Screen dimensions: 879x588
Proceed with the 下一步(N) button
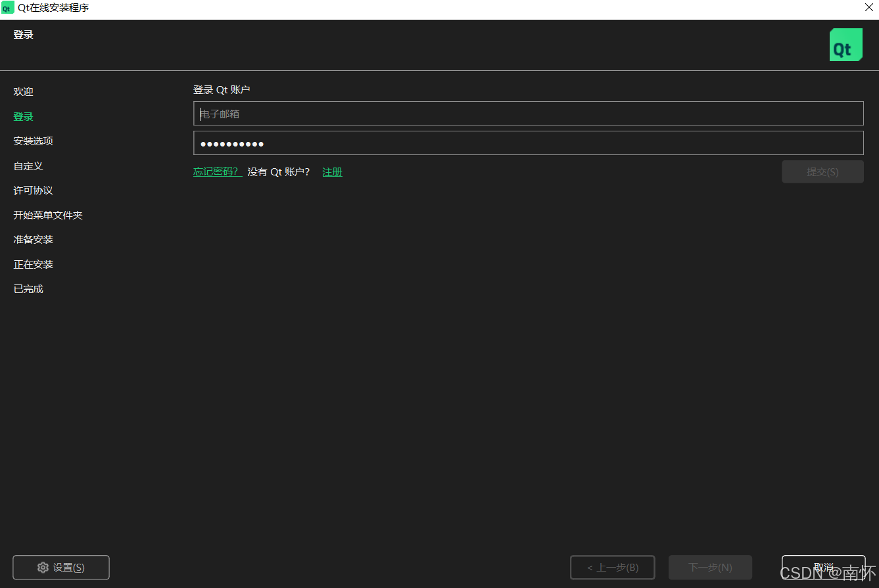click(710, 568)
